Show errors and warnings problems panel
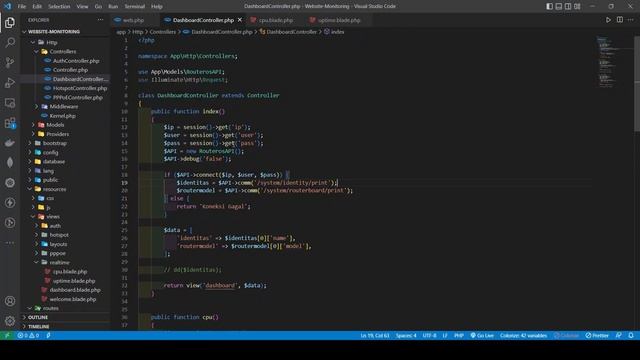Image resolution: width=640 pixels, height=360 pixels. 28,335
